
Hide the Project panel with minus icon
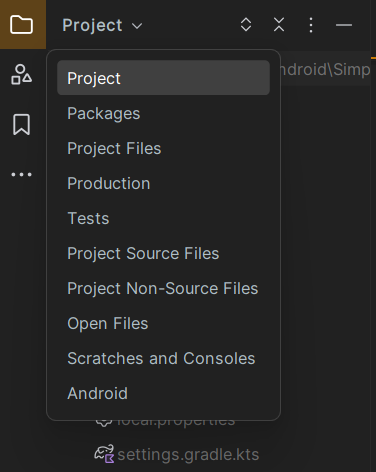344,25
